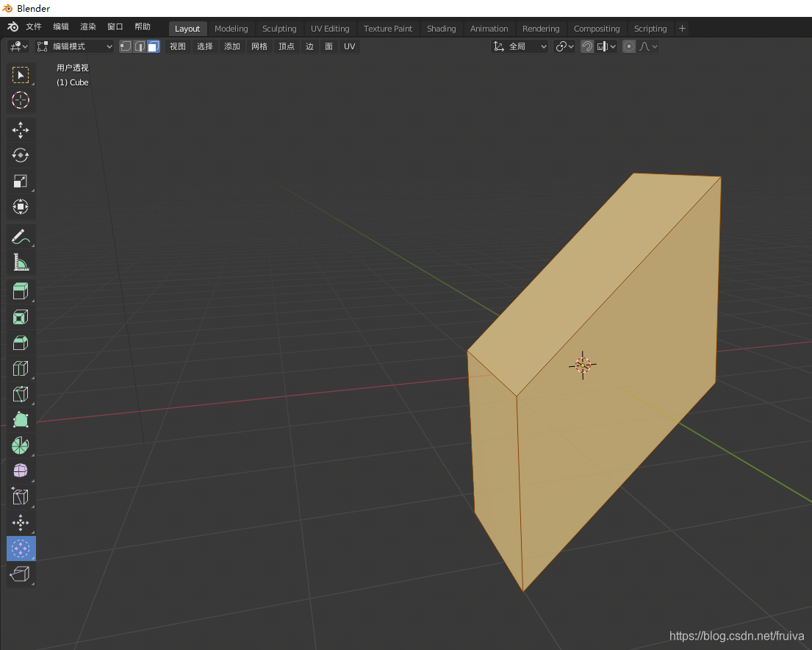Select the Scale tool
This screenshot has height=650, width=812.
pyautogui.click(x=21, y=181)
